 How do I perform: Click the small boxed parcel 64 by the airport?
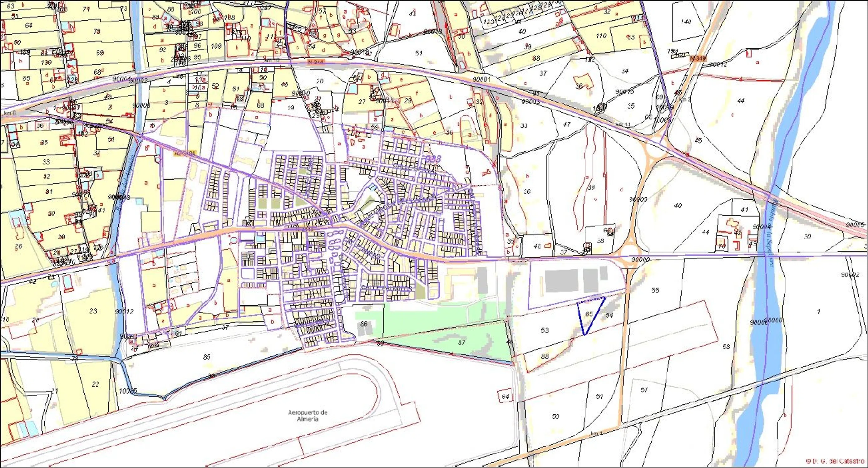pyautogui.click(x=506, y=396)
